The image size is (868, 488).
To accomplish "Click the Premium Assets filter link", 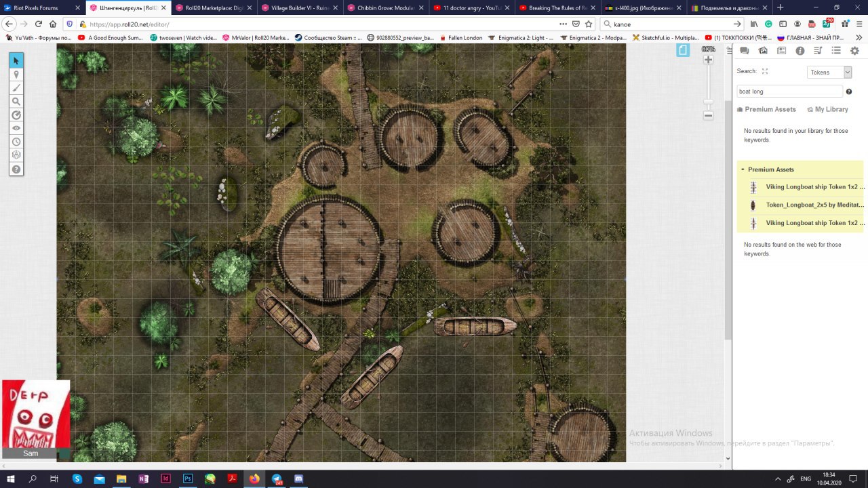I will [x=766, y=109].
